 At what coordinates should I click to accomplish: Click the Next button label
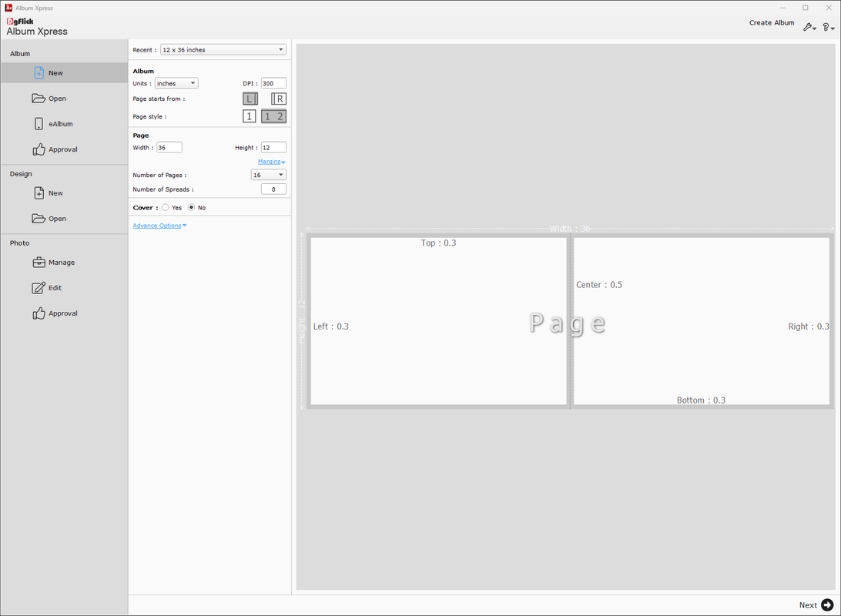tap(808, 605)
